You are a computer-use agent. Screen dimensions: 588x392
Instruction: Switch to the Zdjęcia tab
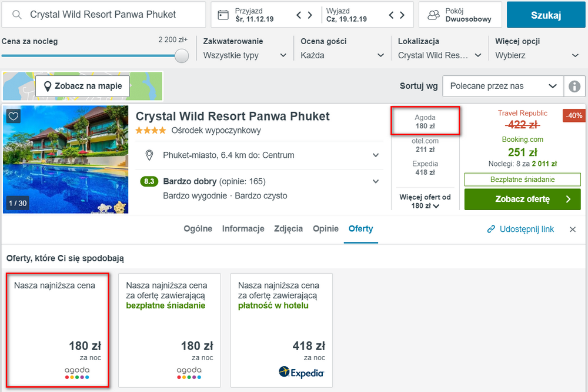coord(288,228)
